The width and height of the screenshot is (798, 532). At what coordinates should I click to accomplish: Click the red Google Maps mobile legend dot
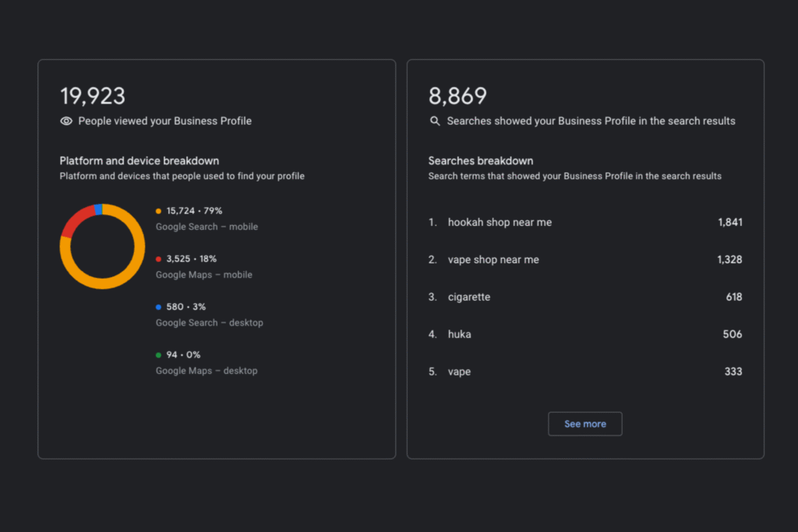159,259
